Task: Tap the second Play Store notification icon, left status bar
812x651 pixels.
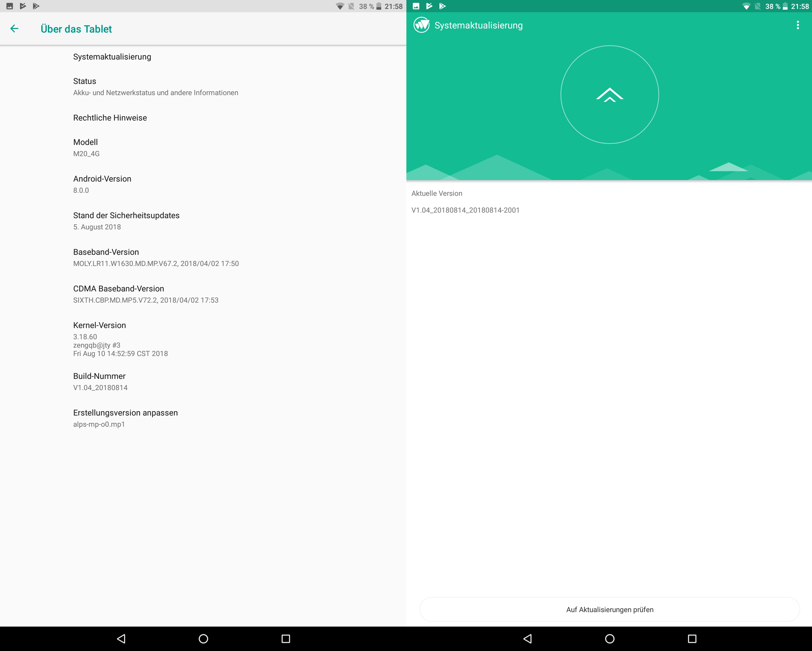Action: click(x=36, y=6)
